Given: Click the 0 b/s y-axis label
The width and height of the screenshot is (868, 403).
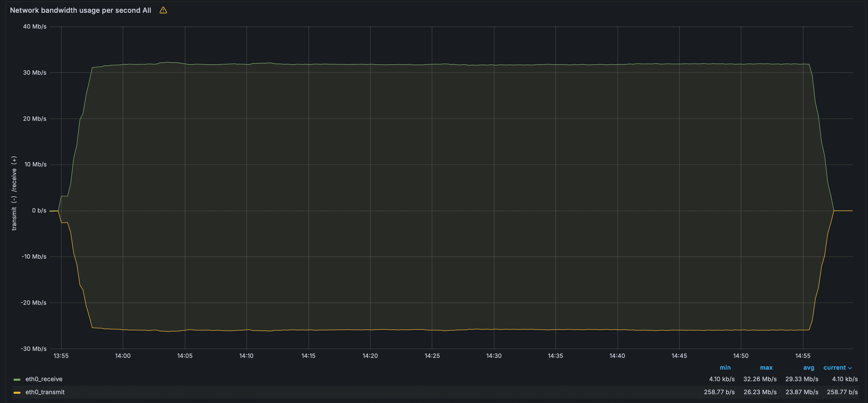Looking at the screenshot, I should point(39,211).
